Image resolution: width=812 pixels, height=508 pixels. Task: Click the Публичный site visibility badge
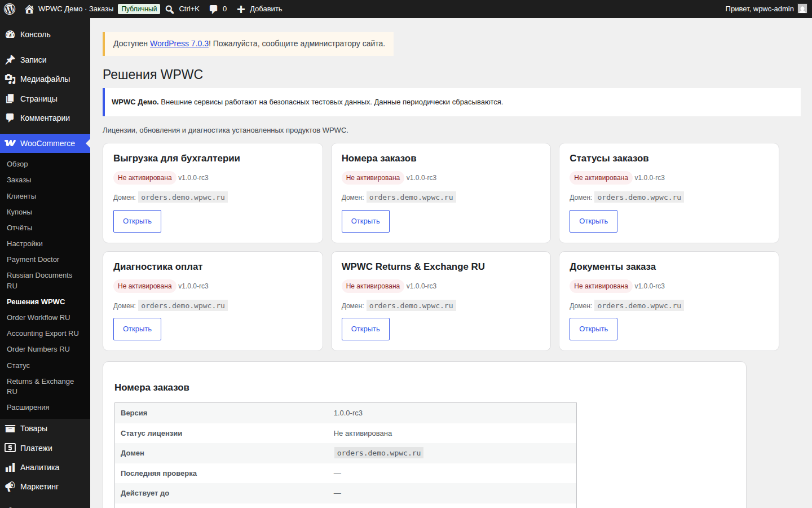139,9
